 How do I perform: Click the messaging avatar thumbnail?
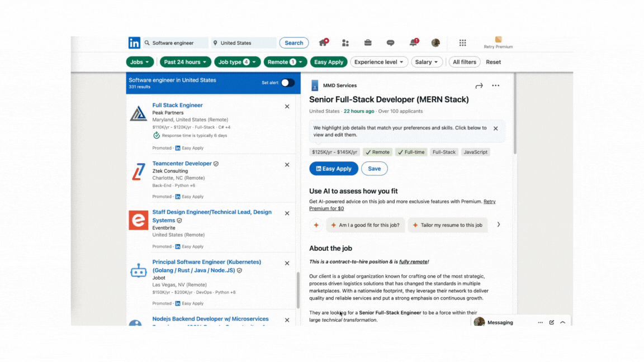(x=479, y=322)
